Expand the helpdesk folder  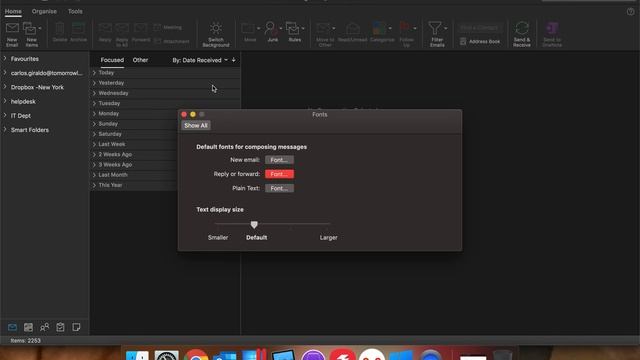[x=5, y=101]
